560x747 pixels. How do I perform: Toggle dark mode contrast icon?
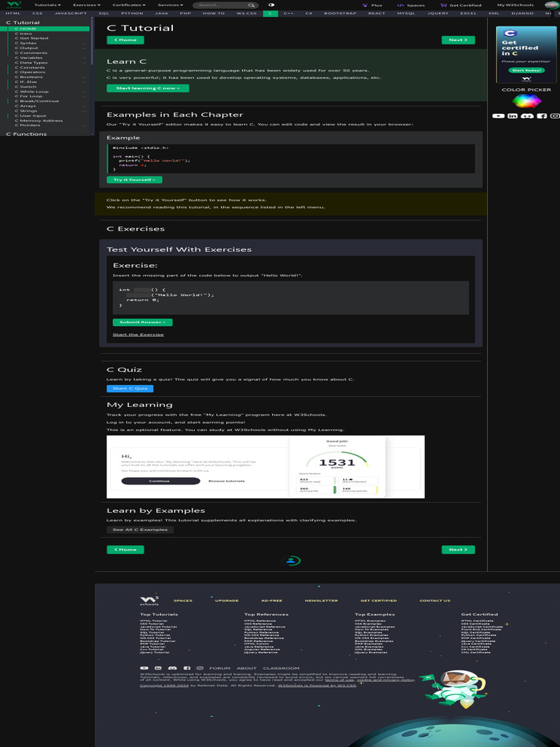tap(271, 5)
